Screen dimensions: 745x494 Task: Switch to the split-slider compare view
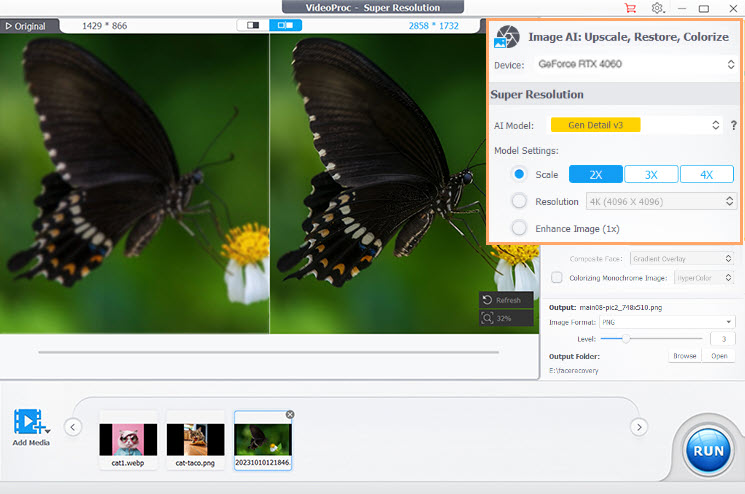click(253, 25)
